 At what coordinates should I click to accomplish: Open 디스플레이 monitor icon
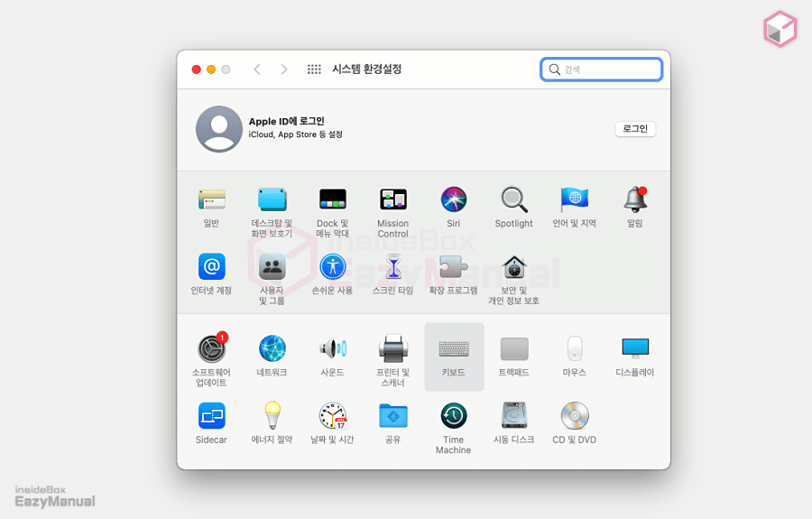[635, 348]
